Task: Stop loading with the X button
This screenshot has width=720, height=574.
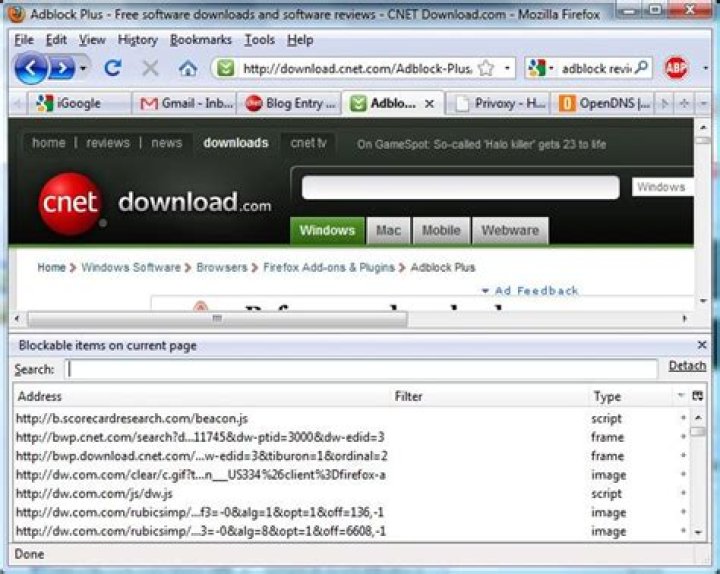Action: 150,68
